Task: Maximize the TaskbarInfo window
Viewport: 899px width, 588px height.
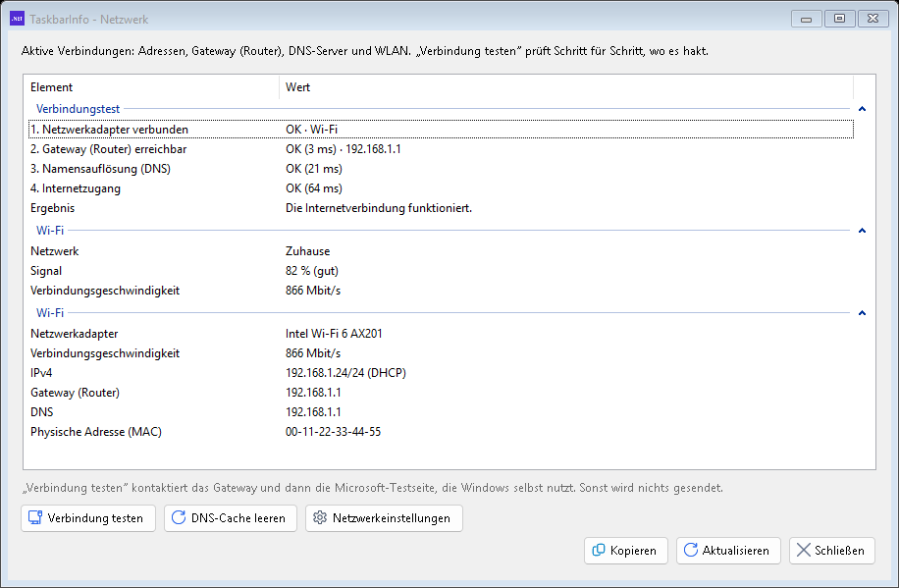Action: pyautogui.click(x=839, y=19)
